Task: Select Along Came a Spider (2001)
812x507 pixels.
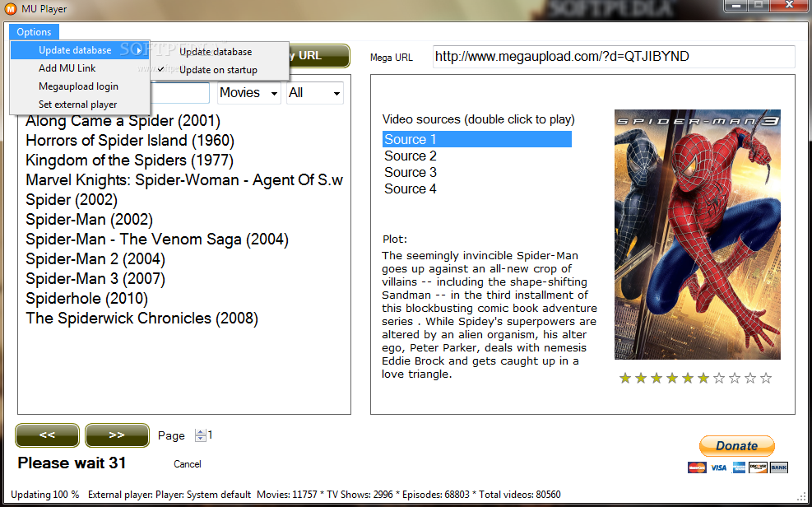Action: pos(123,121)
